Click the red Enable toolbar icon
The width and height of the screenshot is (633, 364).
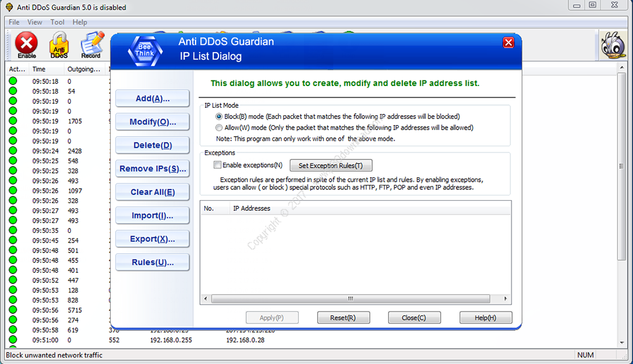tap(27, 45)
